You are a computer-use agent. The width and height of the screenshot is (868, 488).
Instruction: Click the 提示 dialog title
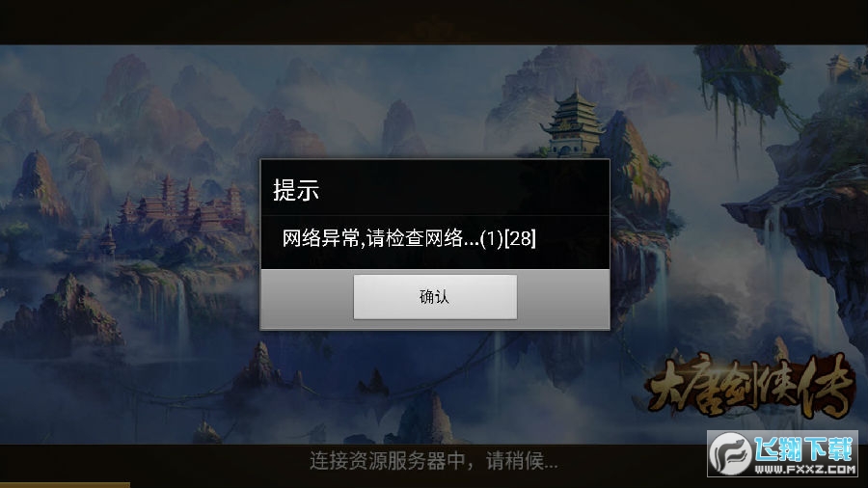296,190
